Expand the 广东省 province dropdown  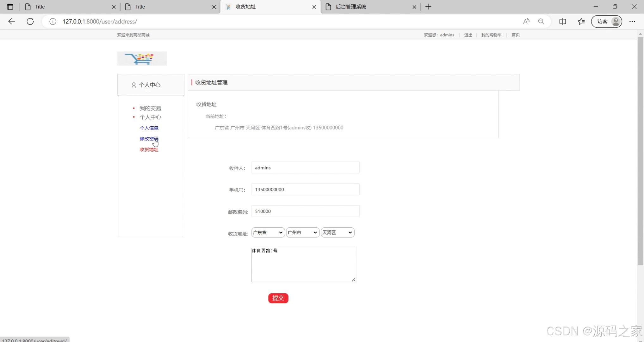coord(268,232)
